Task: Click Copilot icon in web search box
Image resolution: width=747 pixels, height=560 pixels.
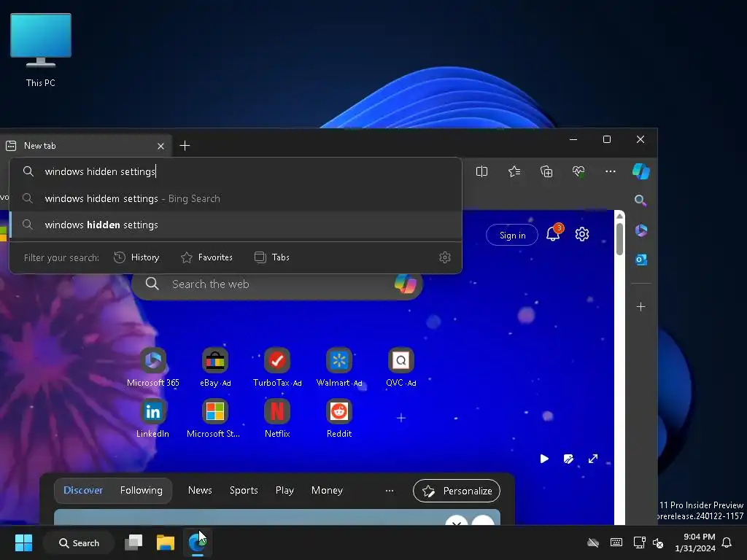Action: pyautogui.click(x=406, y=284)
